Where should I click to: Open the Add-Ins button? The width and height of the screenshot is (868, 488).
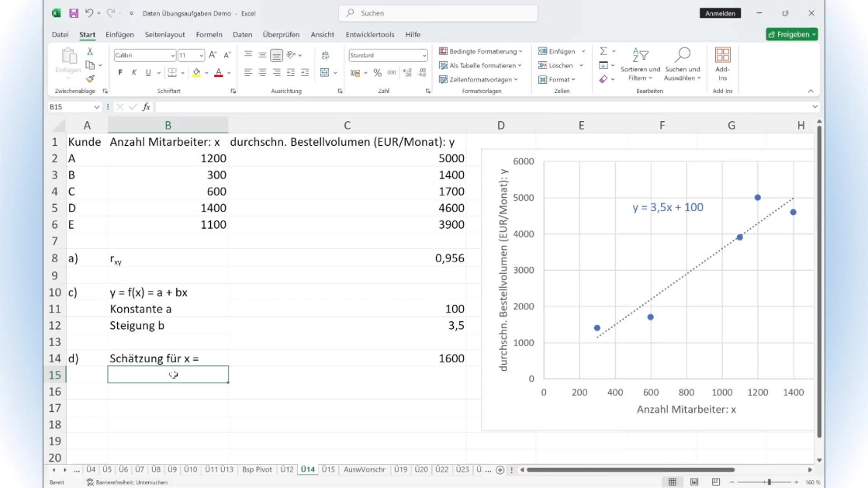click(722, 64)
